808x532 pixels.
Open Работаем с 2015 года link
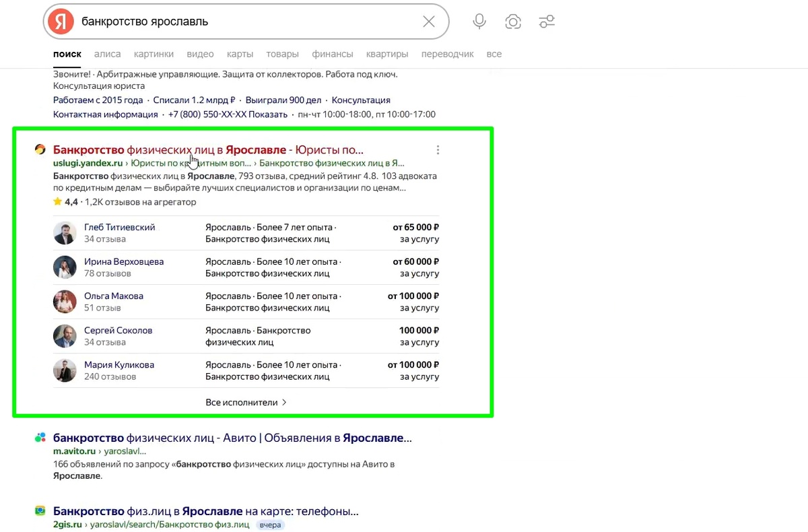click(x=98, y=100)
